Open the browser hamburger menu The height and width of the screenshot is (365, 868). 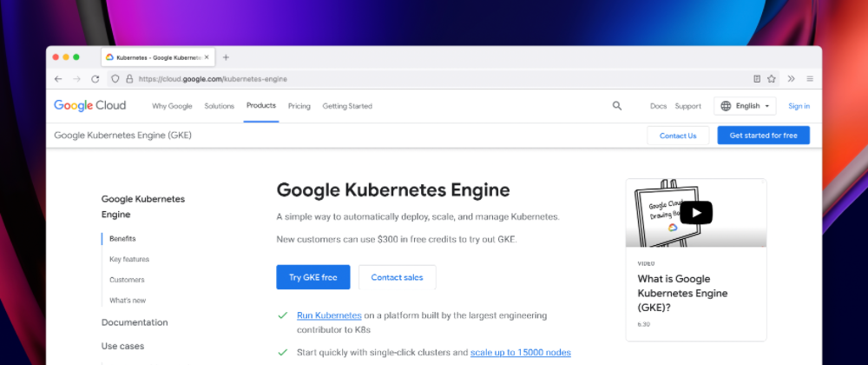(810, 79)
